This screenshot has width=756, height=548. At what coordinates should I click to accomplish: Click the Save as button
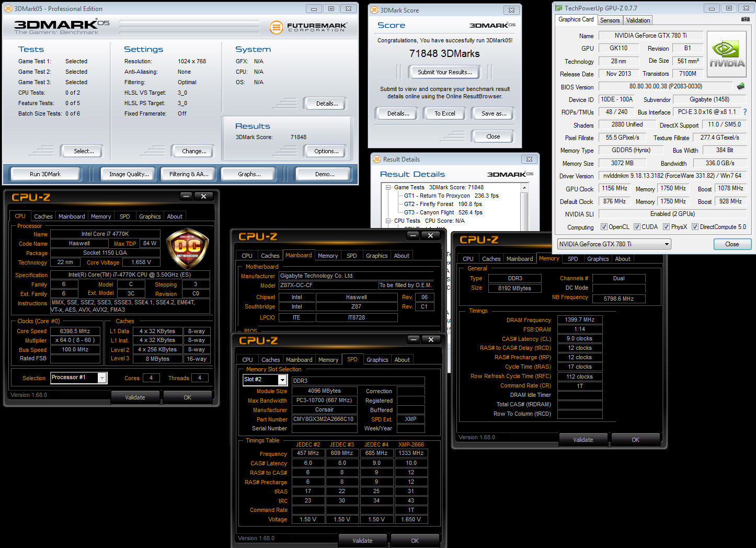[x=494, y=113]
